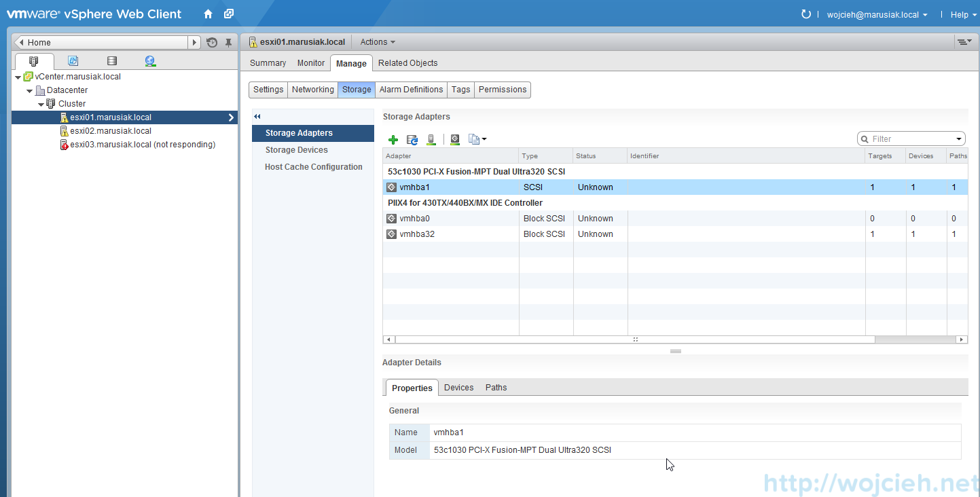
Task: Open the Actions dropdown menu
Action: coord(377,42)
